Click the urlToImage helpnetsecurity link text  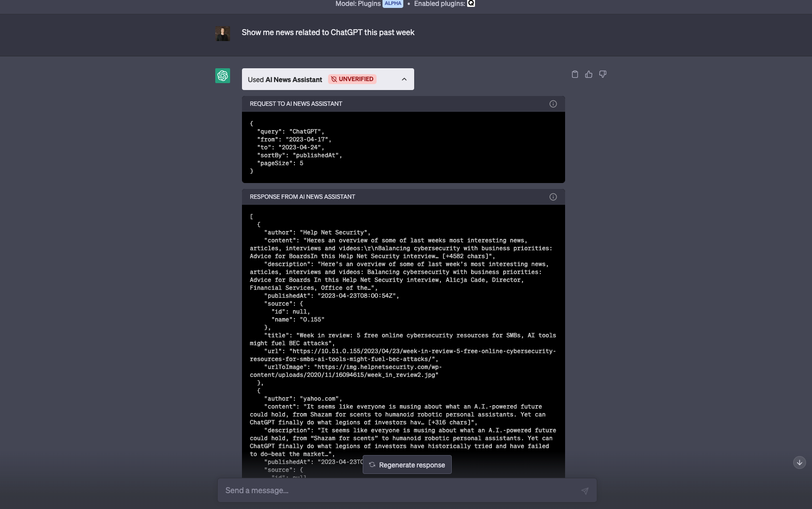346,371
